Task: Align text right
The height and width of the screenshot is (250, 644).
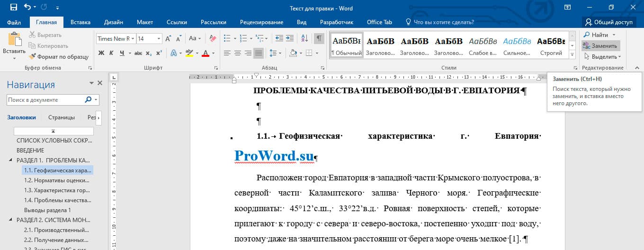Action: pyautogui.click(x=248, y=53)
